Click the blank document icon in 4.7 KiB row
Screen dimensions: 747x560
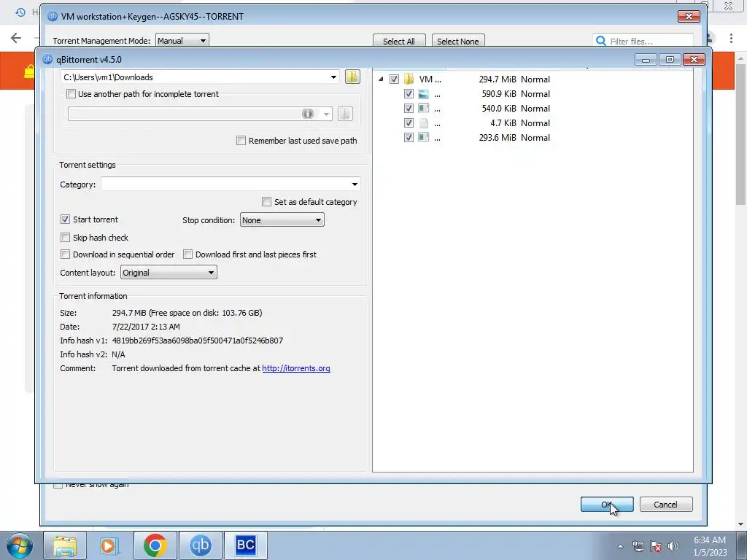(x=424, y=122)
